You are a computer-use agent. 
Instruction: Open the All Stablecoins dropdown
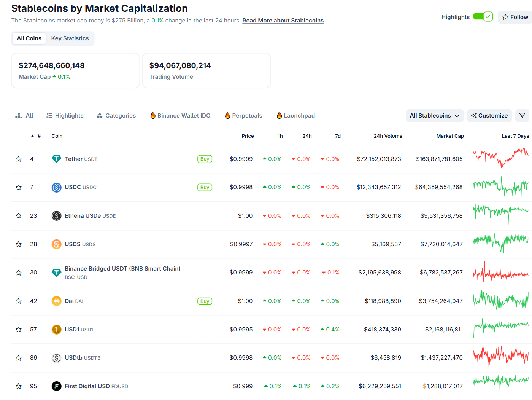click(x=435, y=116)
